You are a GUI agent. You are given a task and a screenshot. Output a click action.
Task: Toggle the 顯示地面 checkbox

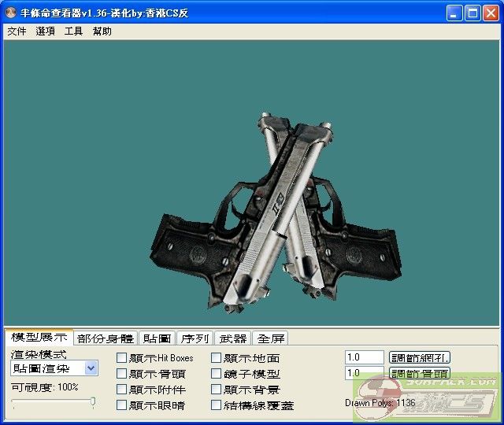[217, 358]
